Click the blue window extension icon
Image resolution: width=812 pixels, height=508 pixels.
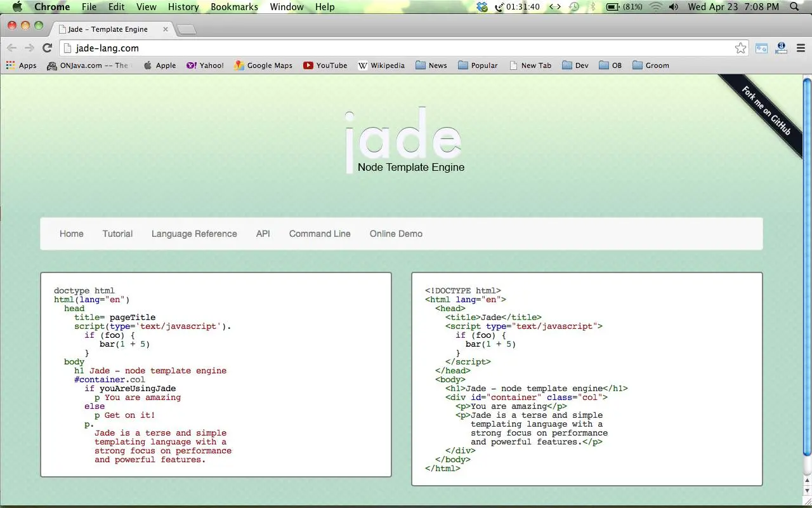[x=761, y=48]
